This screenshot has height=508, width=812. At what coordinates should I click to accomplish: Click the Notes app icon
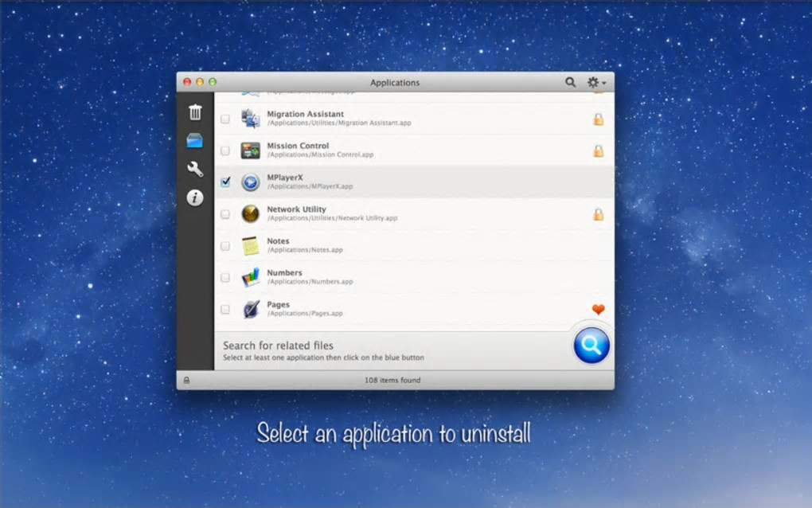click(251, 245)
